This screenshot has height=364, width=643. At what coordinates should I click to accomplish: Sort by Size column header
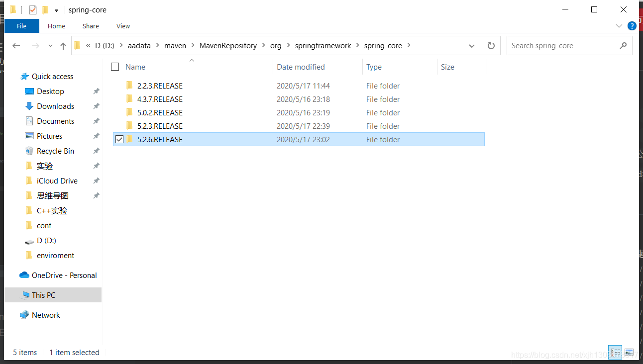pyautogui.click(x=447, y=67)
